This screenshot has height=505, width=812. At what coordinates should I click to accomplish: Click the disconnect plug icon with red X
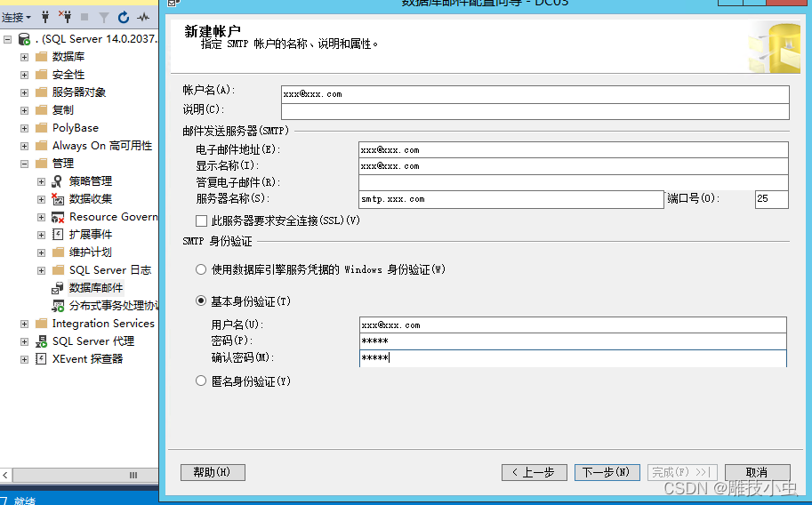[x=65, y=17]
